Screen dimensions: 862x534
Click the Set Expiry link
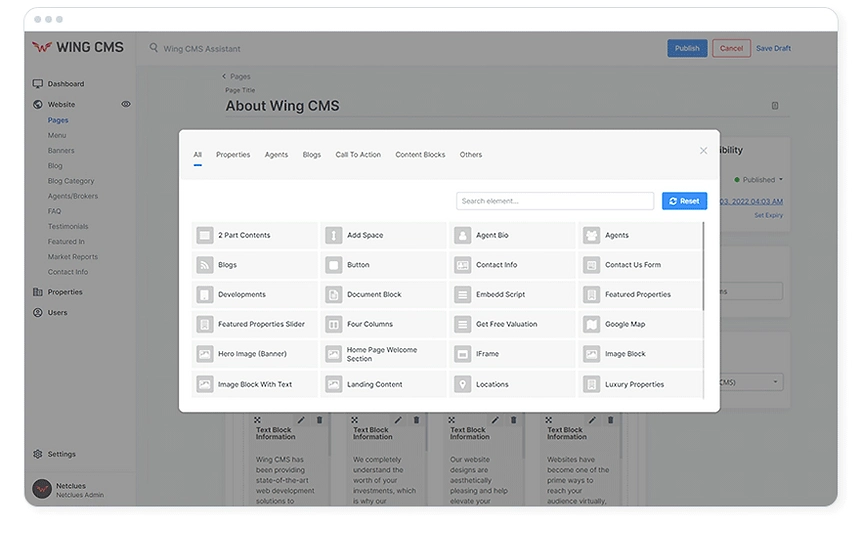tap(769, 215)
